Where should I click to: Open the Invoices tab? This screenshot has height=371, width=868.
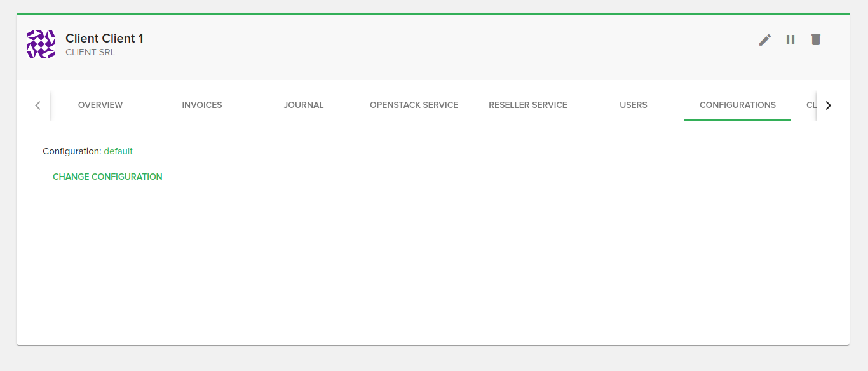pos(202,105)
